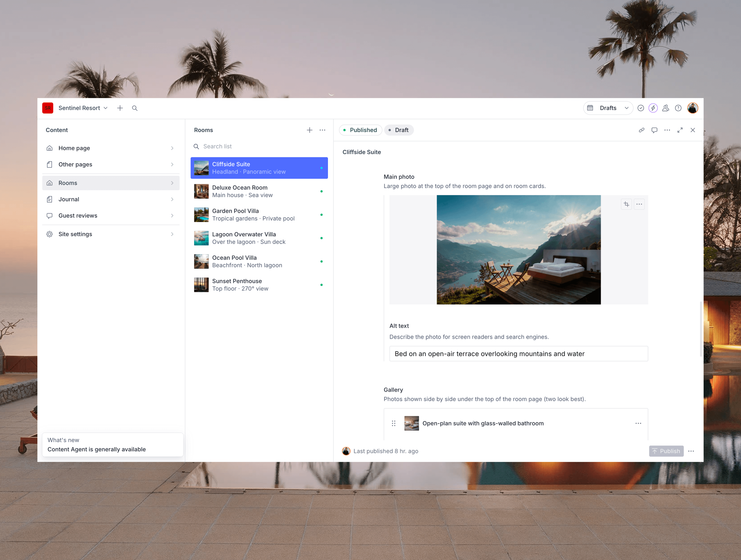This screenshot has width=741, height=560.
Task: Copy the document link with the link icon
Action: pos(641,130)
